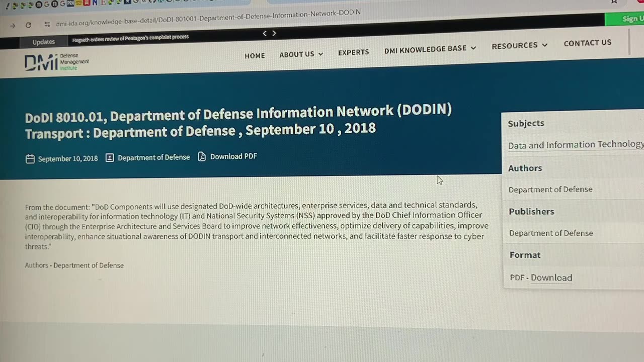Click the Authors heading in sidebar
The width and height of the screenshot is (644, 362).
(x=525, y=168)
